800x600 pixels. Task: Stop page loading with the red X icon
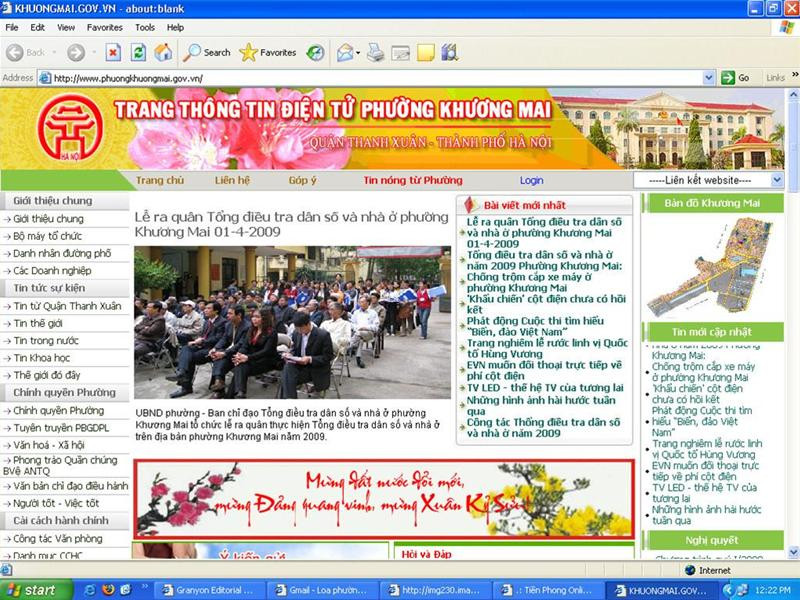pyautogui.click(x=113, y=52)
